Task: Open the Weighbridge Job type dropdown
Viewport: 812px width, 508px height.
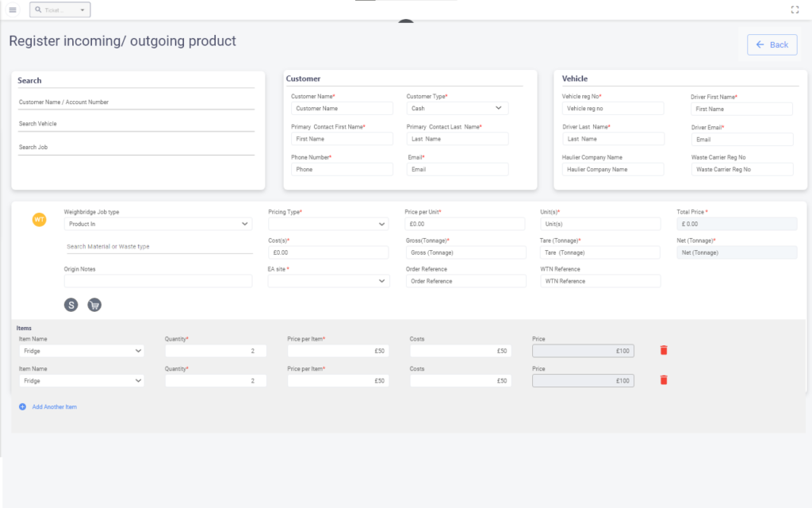Action: 158,224
